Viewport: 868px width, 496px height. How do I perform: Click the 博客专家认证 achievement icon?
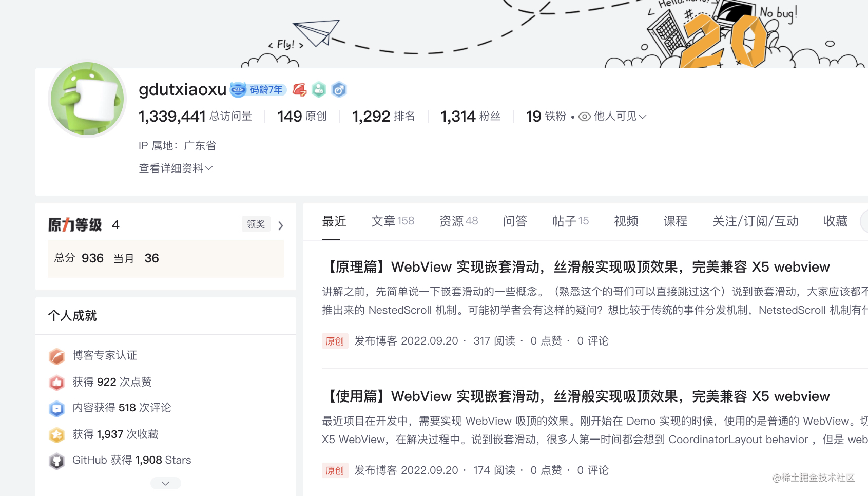(57, 356)
